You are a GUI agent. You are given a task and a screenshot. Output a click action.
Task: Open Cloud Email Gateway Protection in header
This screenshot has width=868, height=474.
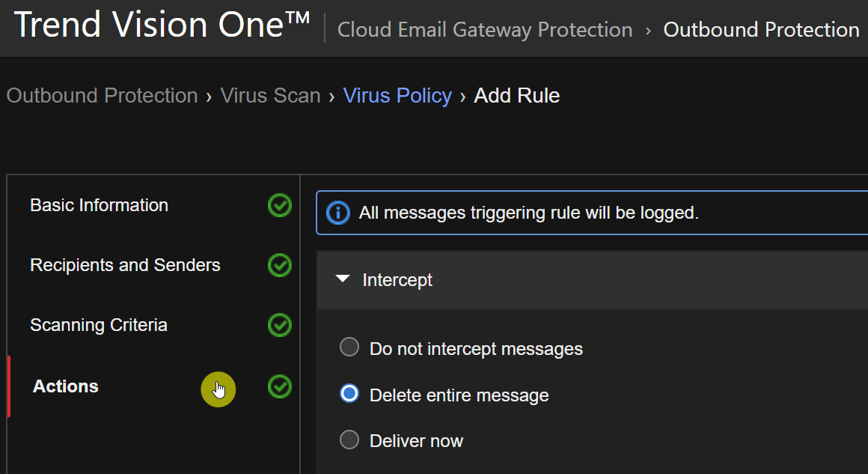[x=485, y=30]
